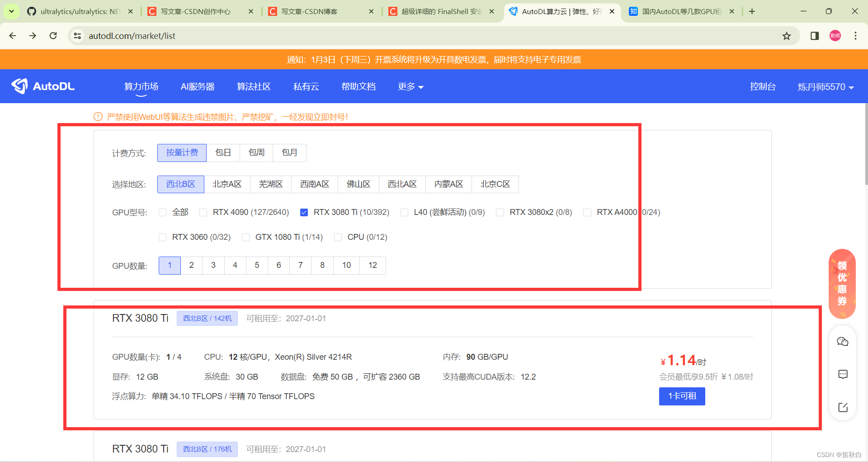
Task: Check the GTX 1080 Ti checkbox
Action: coord(245,237)
